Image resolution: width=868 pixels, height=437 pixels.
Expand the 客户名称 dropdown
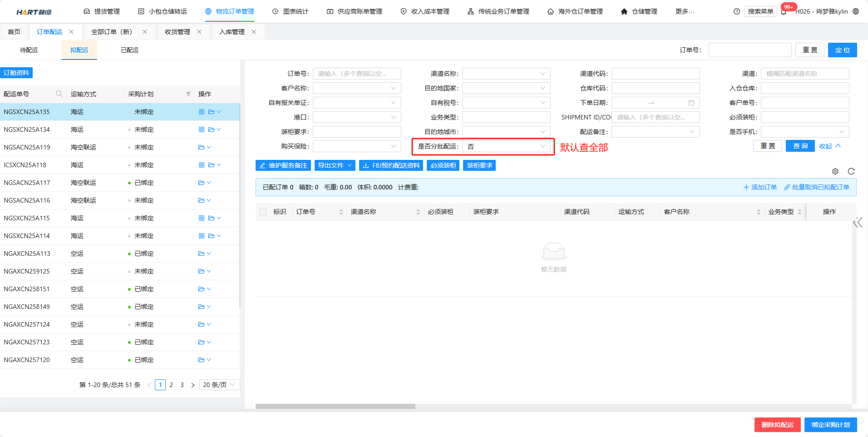coord(357,88)
